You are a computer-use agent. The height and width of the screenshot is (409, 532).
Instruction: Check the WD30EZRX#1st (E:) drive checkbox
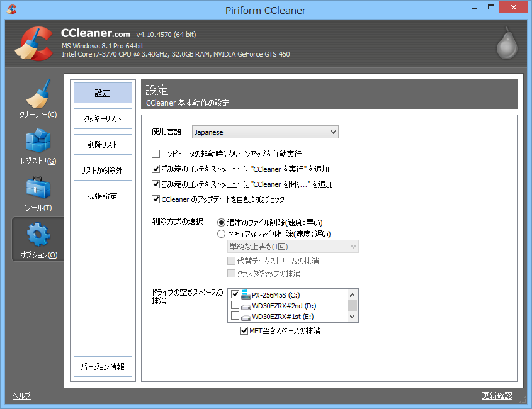(235, 316)
